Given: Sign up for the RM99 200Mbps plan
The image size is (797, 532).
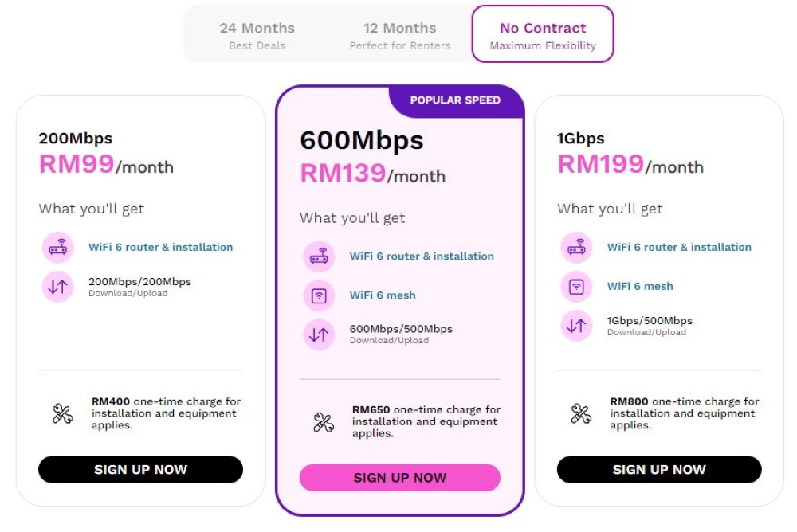Looking at the screenshot, I should [x=140, y=470].
